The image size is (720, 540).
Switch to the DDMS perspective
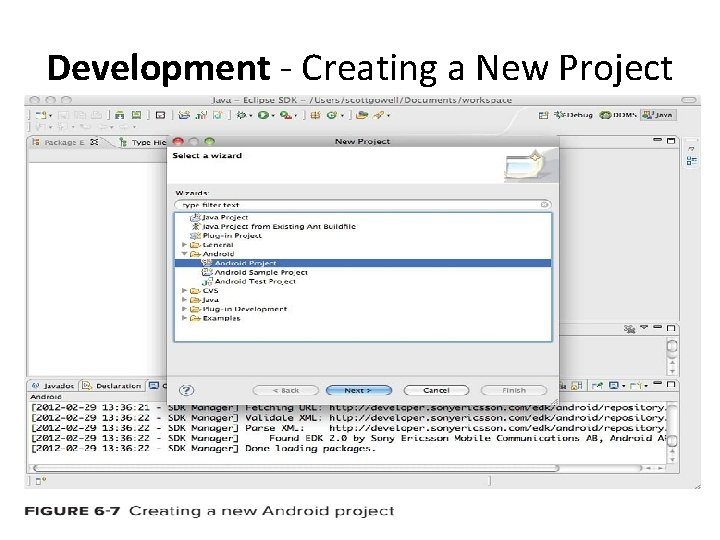click(x=618, y=115)
